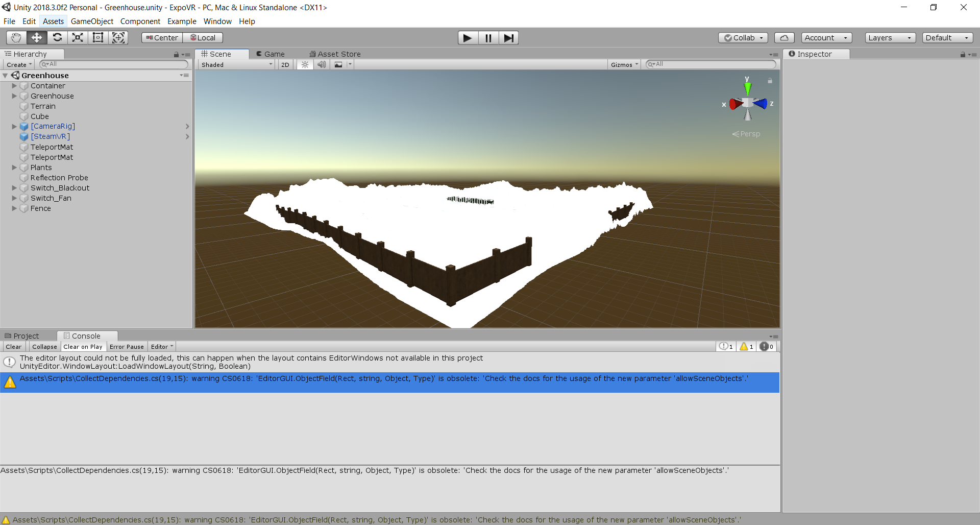Screen dimensions: 980x525
Task: Select the combined Transform tool
Action: pos(118,37)
